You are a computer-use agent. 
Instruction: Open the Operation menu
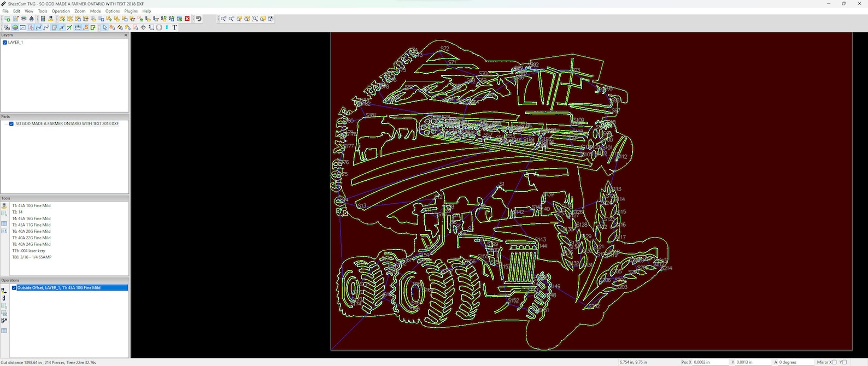[x=61, y=11]
